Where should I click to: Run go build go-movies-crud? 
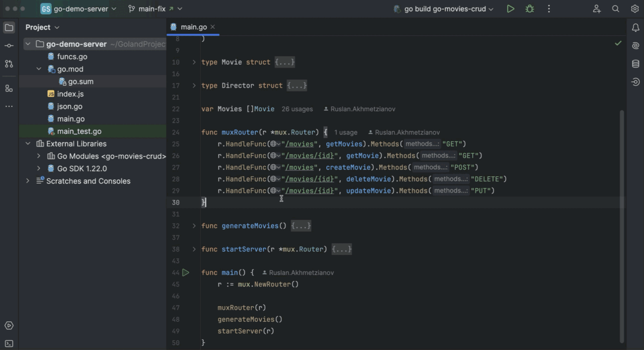(x=511, y=9)
